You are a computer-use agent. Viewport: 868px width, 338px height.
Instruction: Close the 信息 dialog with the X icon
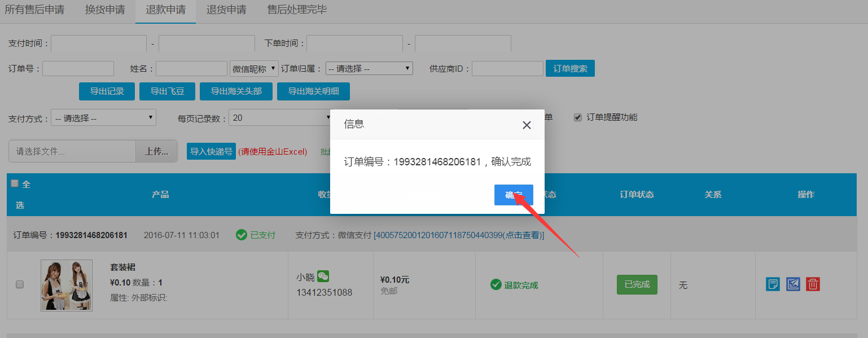(527, 125)
